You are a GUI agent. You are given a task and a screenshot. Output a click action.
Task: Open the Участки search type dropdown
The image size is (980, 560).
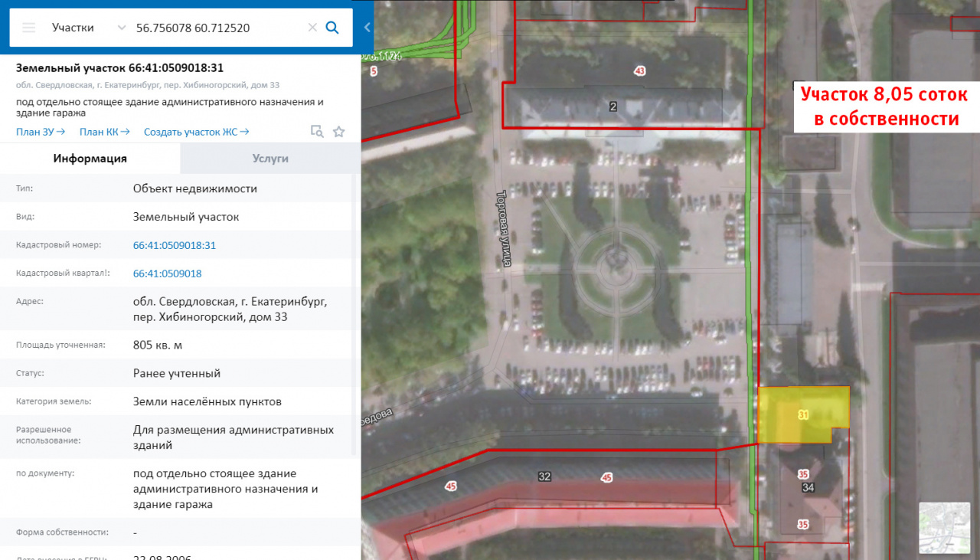coord(89,28)
